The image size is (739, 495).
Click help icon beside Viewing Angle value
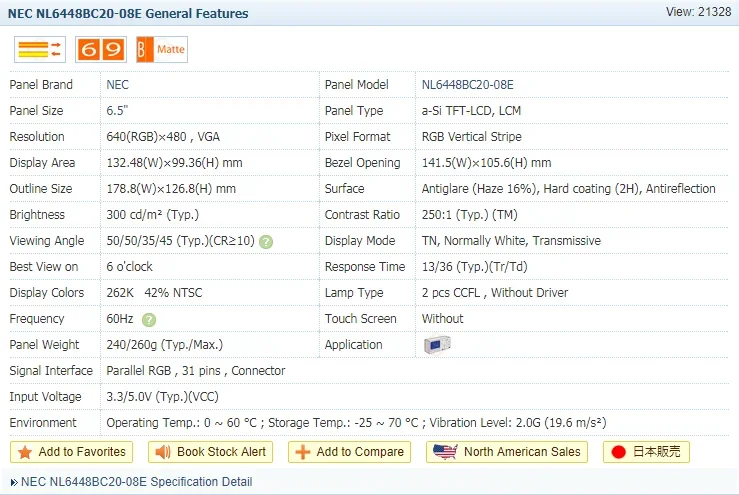coord(266,242)
